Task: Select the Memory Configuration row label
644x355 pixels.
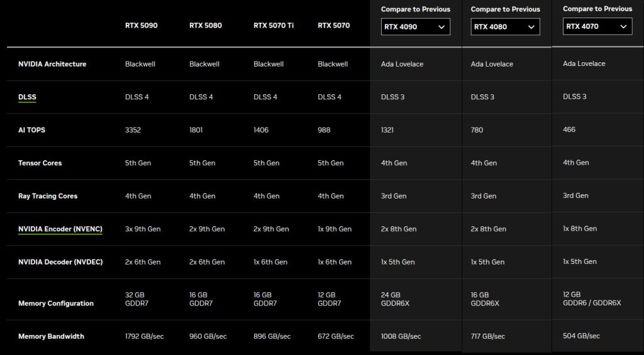Action: click(x=56, y=303)
